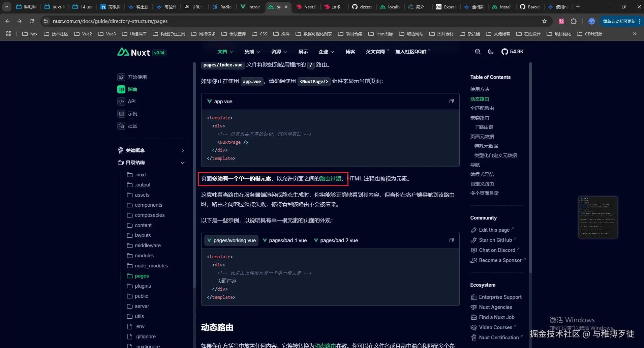644x348 pixels.
Task: Open the Edit this page link
Action: coord(492,230)
